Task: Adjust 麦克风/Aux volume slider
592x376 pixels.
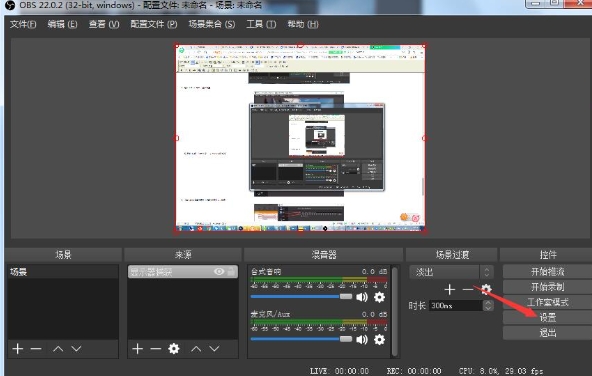Action: coord(301,339)
